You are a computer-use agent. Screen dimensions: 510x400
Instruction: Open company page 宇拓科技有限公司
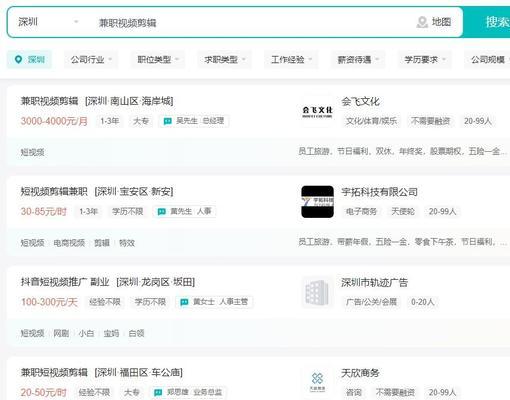[x=379, y=192]
